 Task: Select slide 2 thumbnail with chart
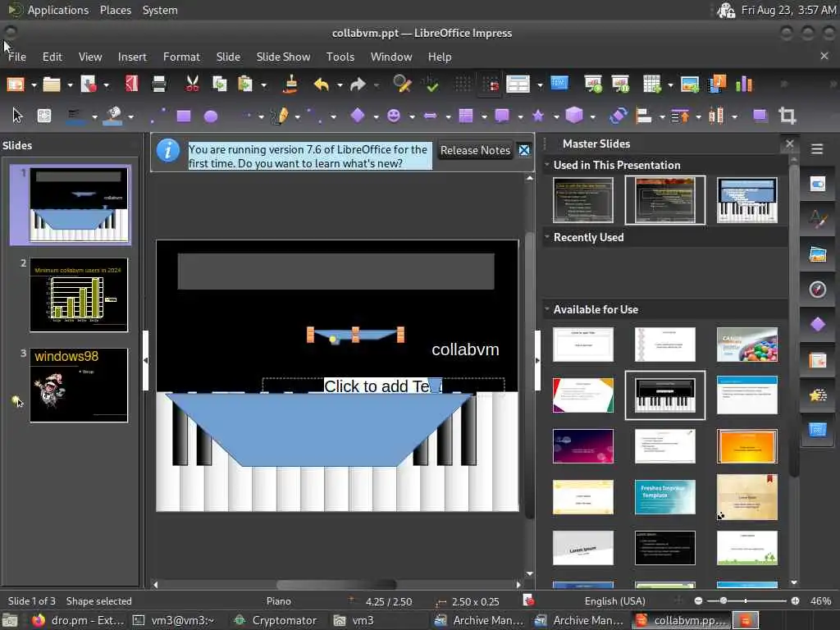point(79,294)
